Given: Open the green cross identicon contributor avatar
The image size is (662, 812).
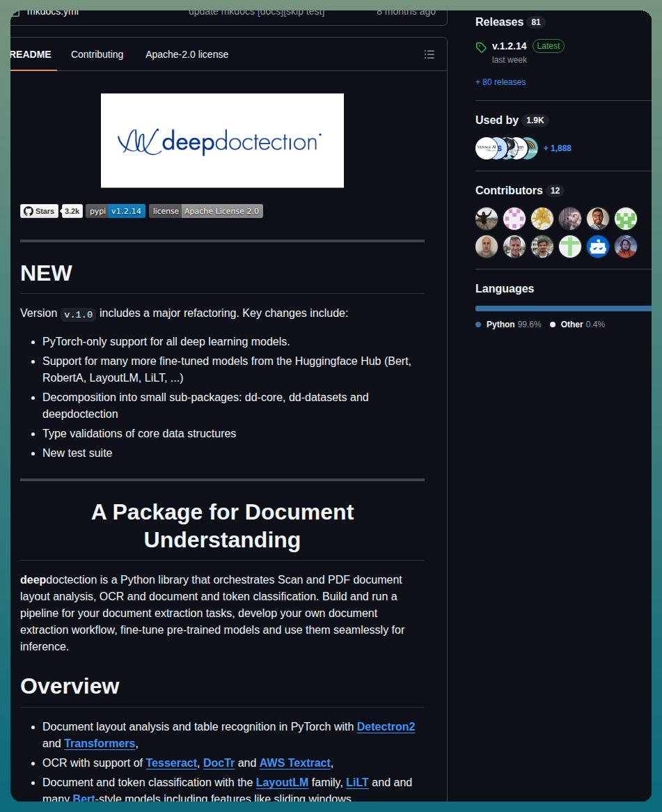Looking at the screenshot, I should [570, 247].
